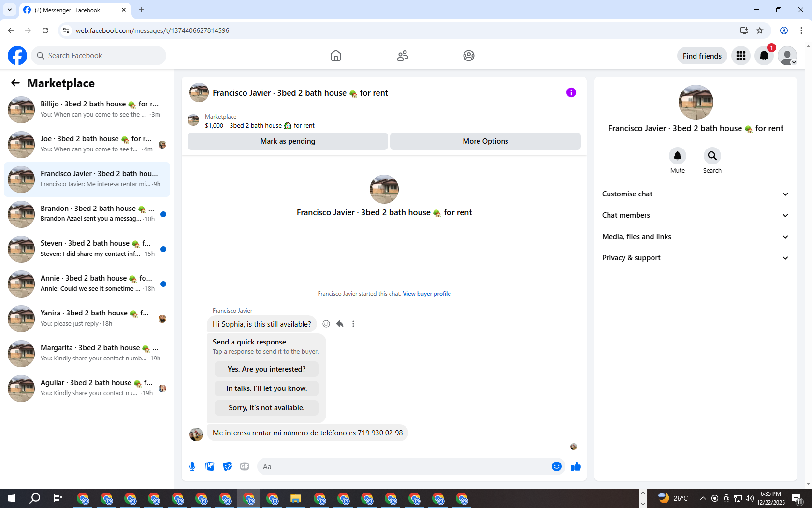This screenshot has width=812, height=508.
Task: Open File Explorer from the taskbar
Action: coord(296,498)
